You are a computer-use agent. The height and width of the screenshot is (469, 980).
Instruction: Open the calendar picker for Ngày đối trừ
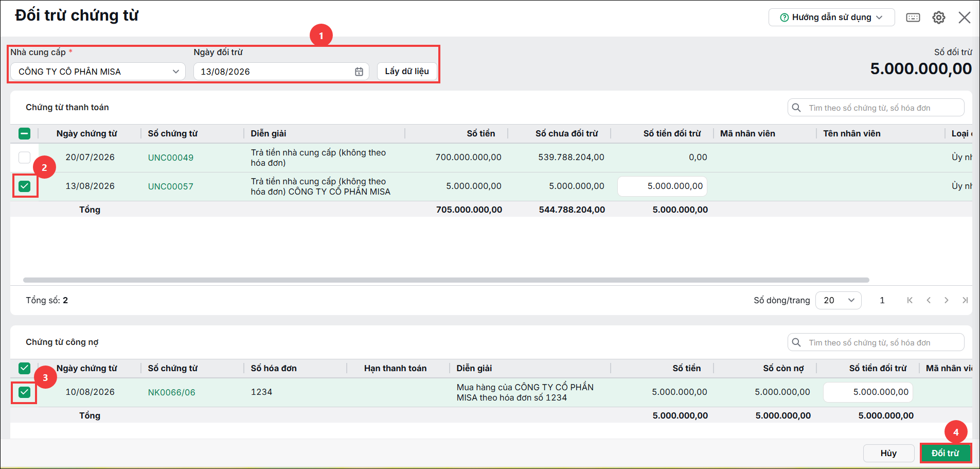pos(359,72)
